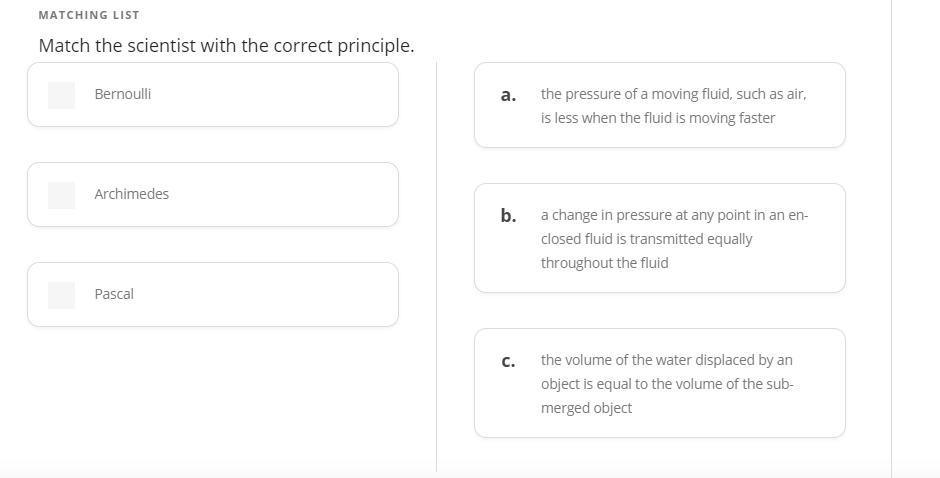Click empty right side of Pascal card
Viewport: 940px width, 478px height.
tap(300, 295)
